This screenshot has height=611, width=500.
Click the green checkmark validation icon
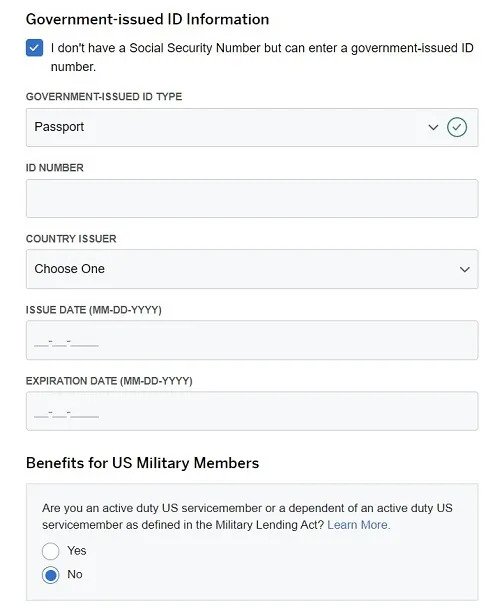tap(457, 127)
